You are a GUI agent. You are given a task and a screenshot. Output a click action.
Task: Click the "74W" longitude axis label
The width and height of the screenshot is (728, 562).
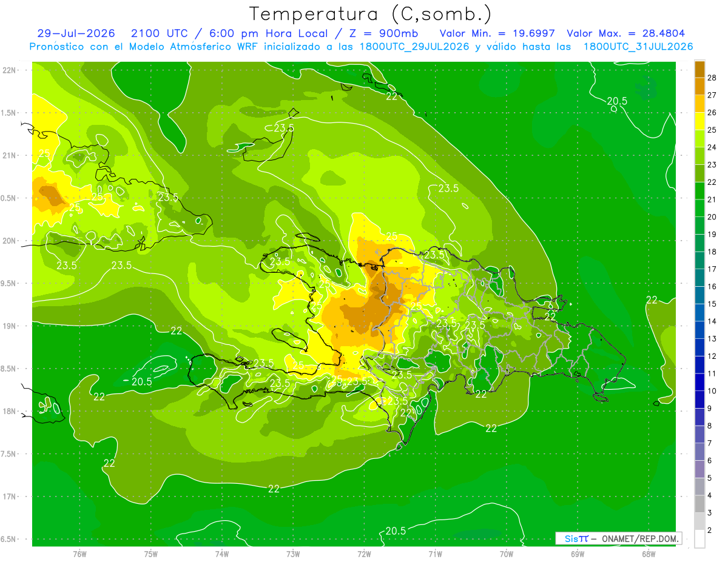click(x=222, y=554)
